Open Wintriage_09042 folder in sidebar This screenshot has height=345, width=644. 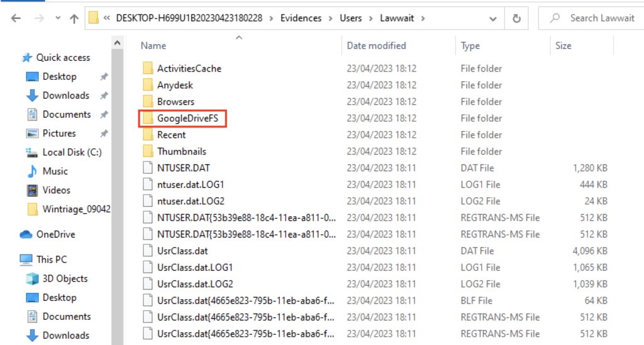[76, 209]
